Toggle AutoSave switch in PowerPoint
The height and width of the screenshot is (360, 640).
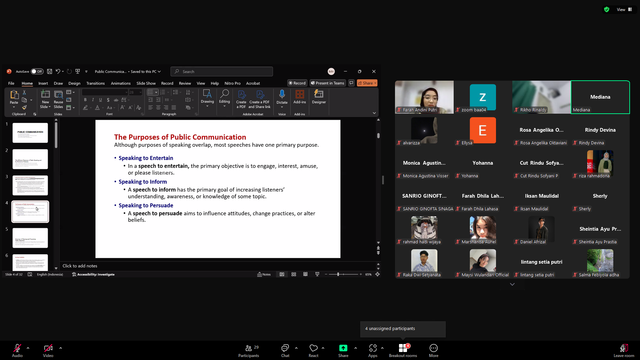click(x=37, y=71)
